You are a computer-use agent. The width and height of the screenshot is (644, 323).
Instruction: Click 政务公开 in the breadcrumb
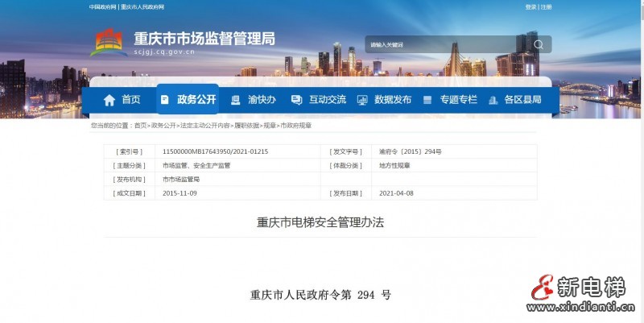tap(163, 126)
